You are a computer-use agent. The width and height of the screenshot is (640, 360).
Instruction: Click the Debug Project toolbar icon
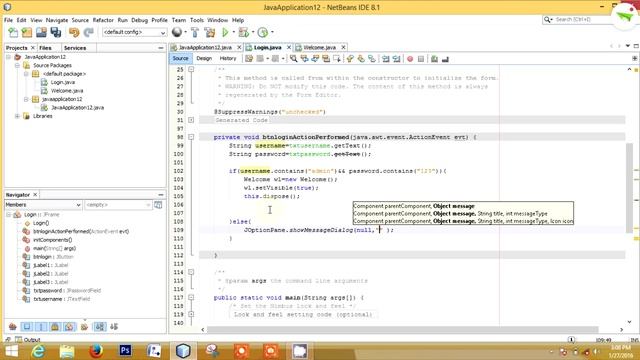point(244,32)
